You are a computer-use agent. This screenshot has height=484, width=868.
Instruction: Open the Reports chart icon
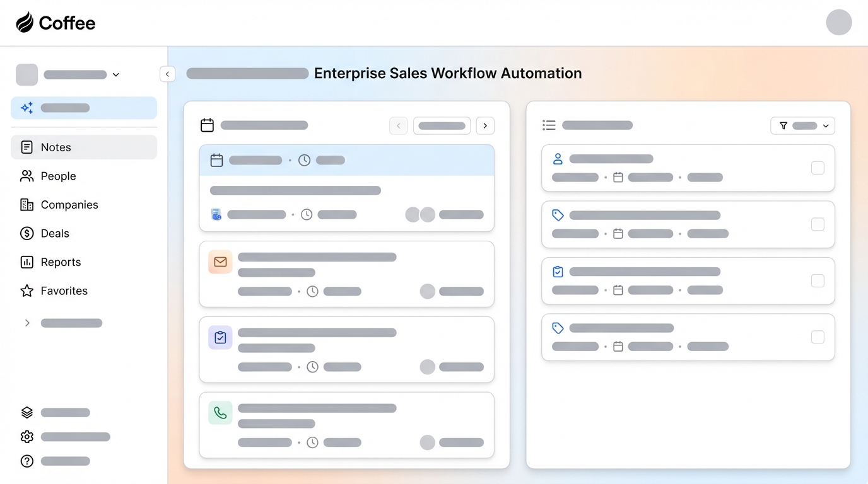[26, 262]
